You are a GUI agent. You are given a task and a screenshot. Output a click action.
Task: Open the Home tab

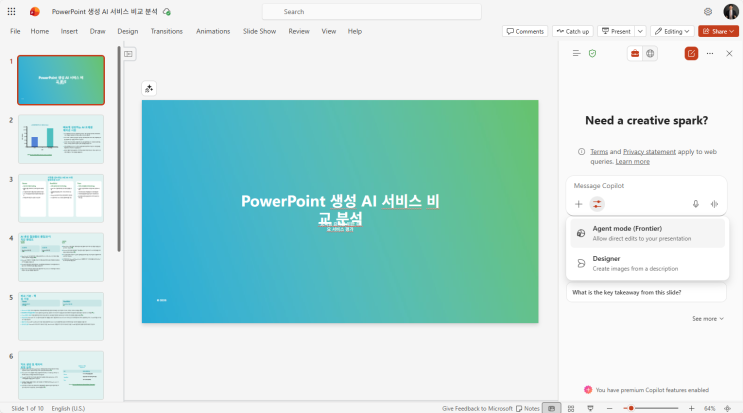point(40,31)
